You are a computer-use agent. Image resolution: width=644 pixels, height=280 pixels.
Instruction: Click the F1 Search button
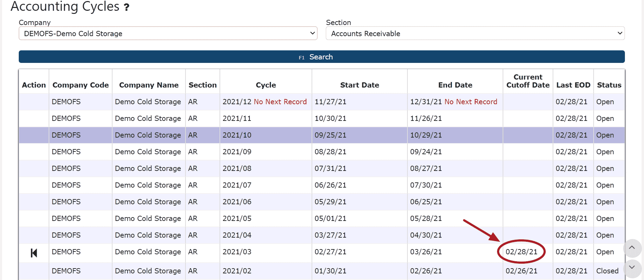coord(322,57)
